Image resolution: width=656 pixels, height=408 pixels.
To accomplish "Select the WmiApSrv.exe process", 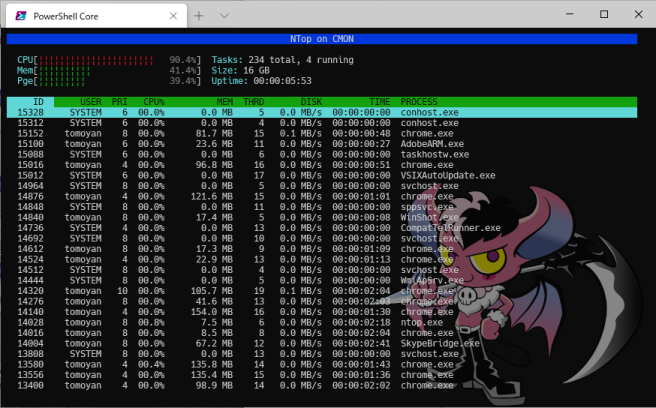I will [432, 280].
